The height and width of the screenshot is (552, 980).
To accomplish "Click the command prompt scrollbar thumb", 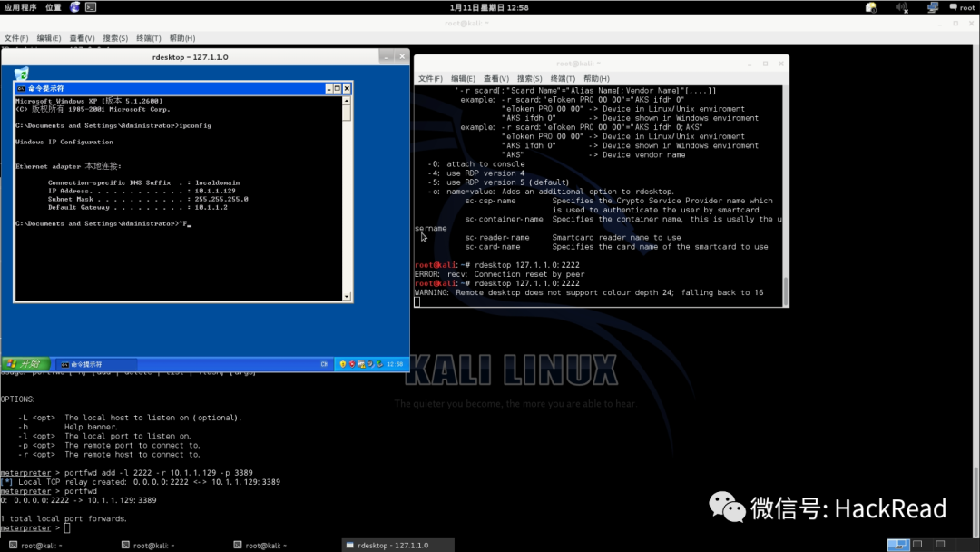I will point(347,113).
